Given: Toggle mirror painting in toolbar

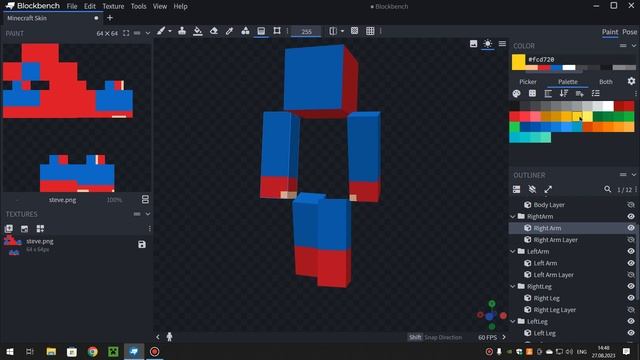Looking at the screenshot, I should pos(333,31).
